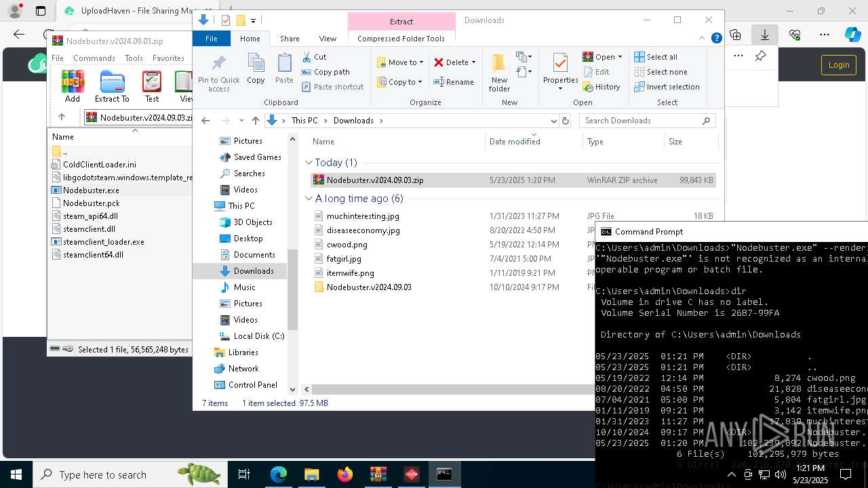
Task: Sort by Date modified column
Action: coord(515,142)
